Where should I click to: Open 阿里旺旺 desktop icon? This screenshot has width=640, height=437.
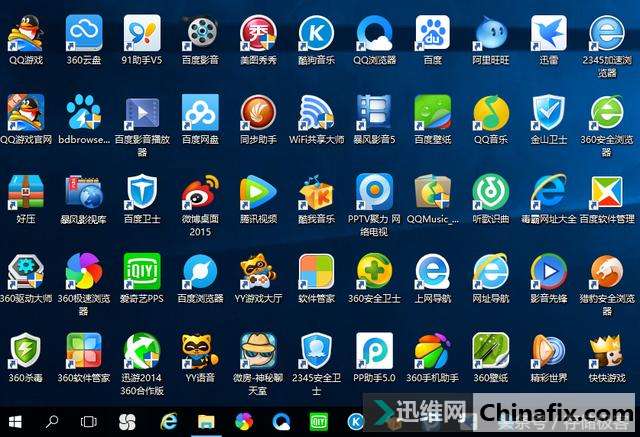pos(491,33)
